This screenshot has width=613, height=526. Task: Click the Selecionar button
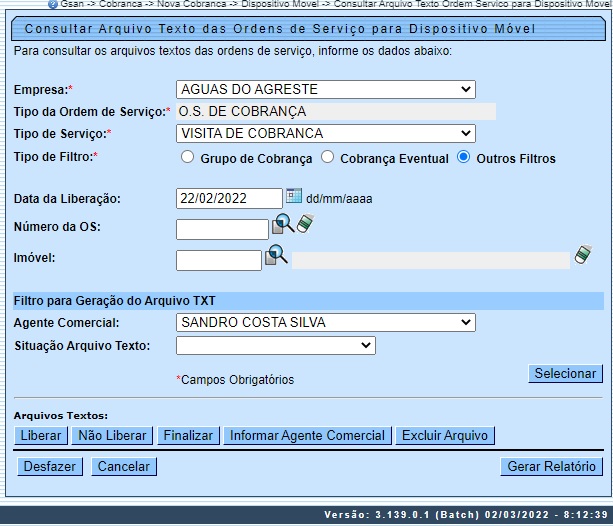coord(565,373)
